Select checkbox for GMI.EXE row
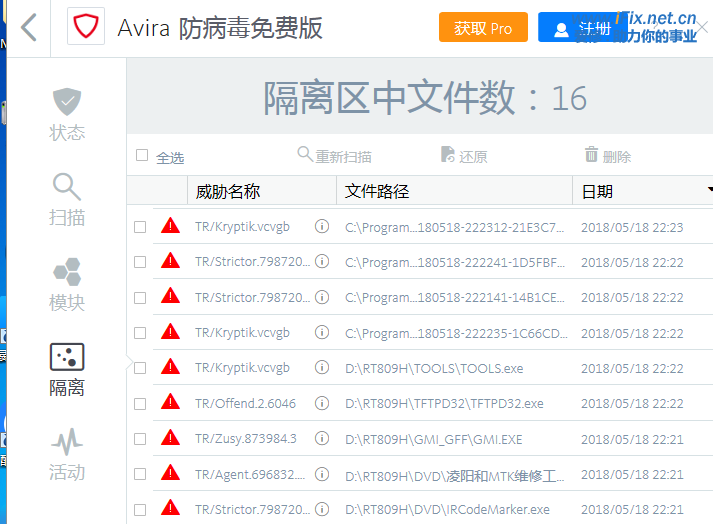 tap(140, 439)
